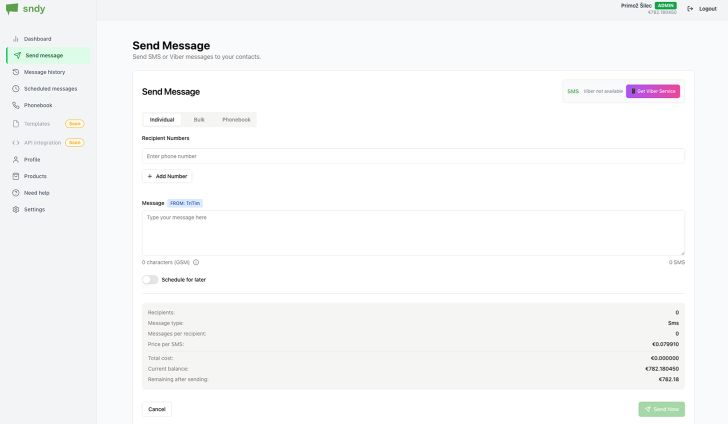728x424 pixels.
Task: Click the Logout arrow icon
Action: (690, 9)
